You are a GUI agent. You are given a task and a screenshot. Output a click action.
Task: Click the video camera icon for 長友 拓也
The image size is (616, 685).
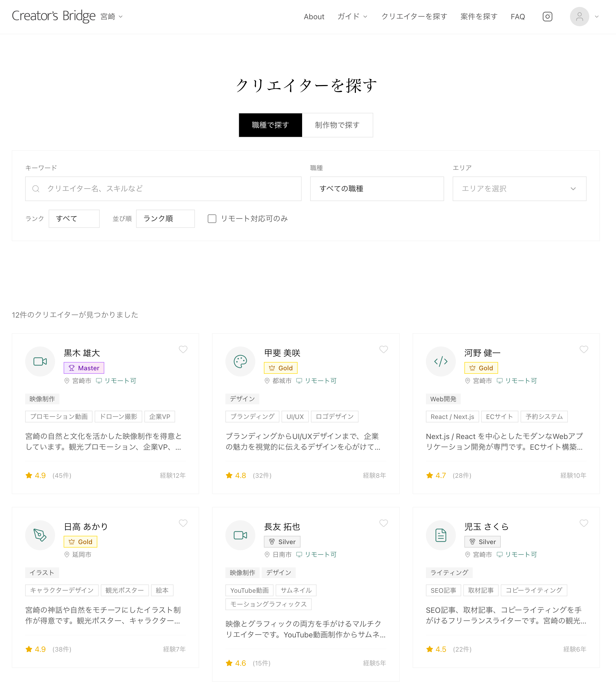(240, 535)
